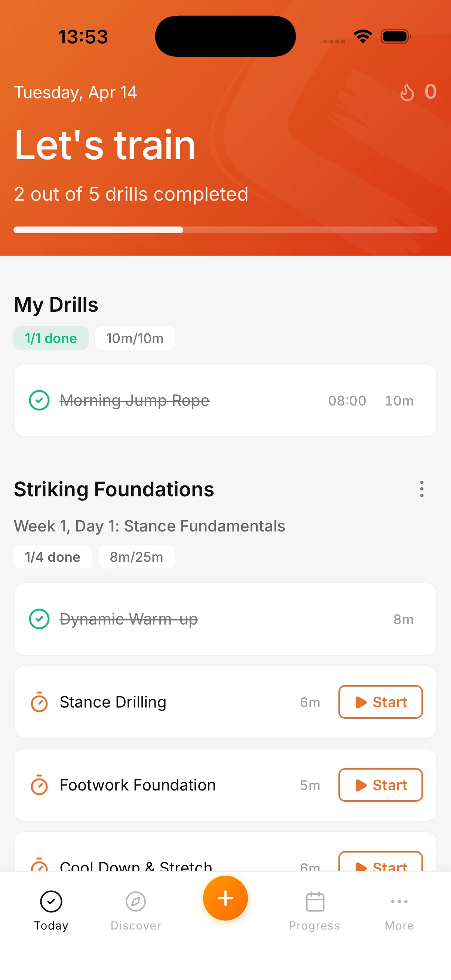Tap the More ellipsis icon
451x980 pixels.
[x=399, y=901]
